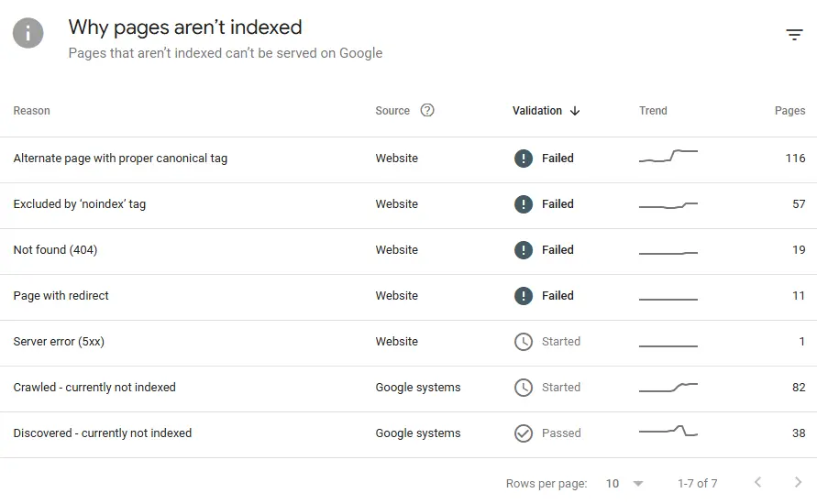Sort by the Validation column arrow

tap(575, 111)
